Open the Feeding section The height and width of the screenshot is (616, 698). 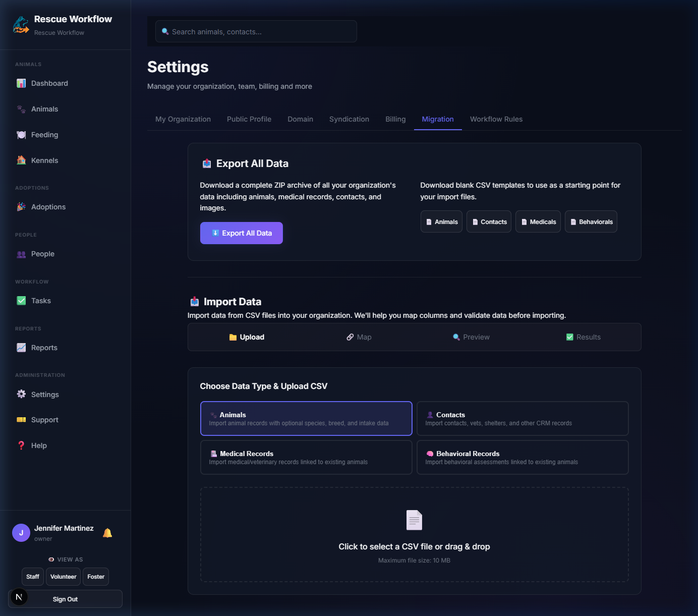44,135
